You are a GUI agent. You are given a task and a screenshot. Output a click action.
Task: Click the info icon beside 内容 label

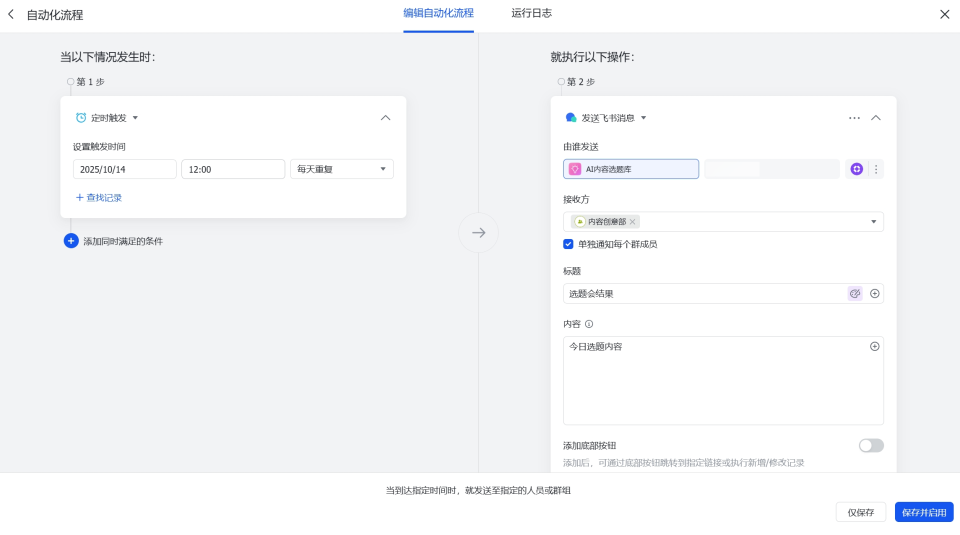[589, 324]
